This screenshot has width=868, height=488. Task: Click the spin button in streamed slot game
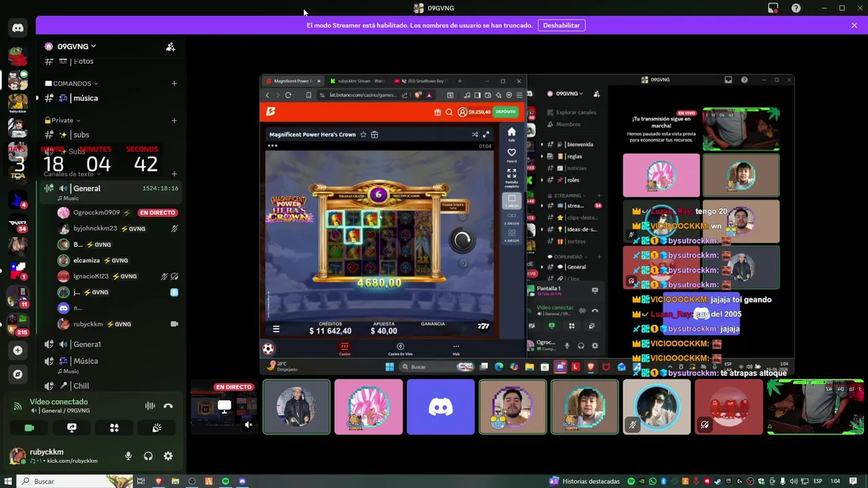coord(462,239)
